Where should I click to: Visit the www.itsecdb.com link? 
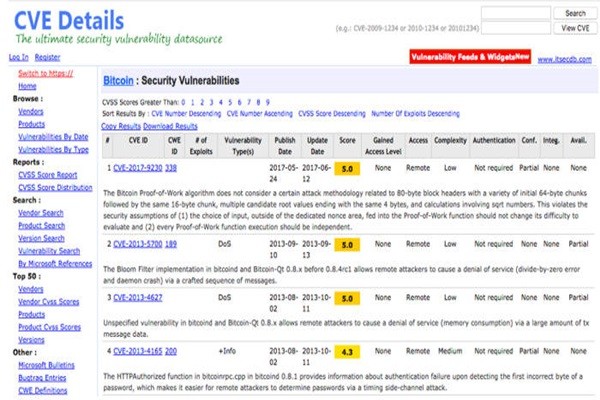pos(564,59)
